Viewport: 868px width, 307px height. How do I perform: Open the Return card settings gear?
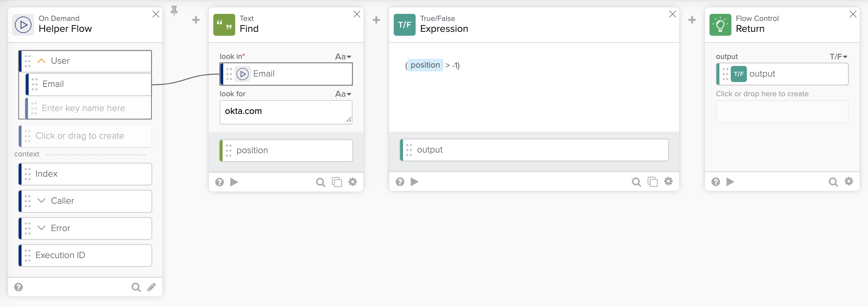(848, 181)
